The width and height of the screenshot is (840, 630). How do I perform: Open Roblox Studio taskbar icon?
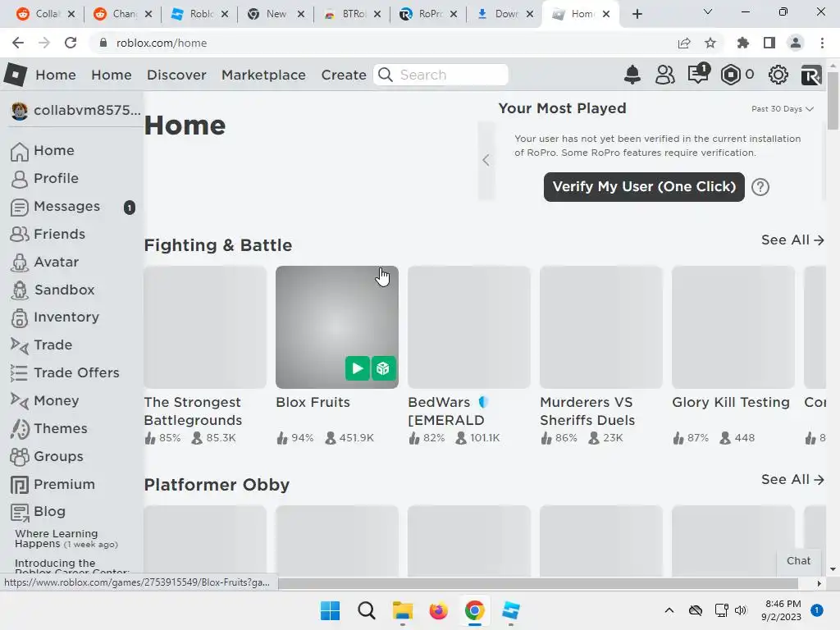[510, 610]
